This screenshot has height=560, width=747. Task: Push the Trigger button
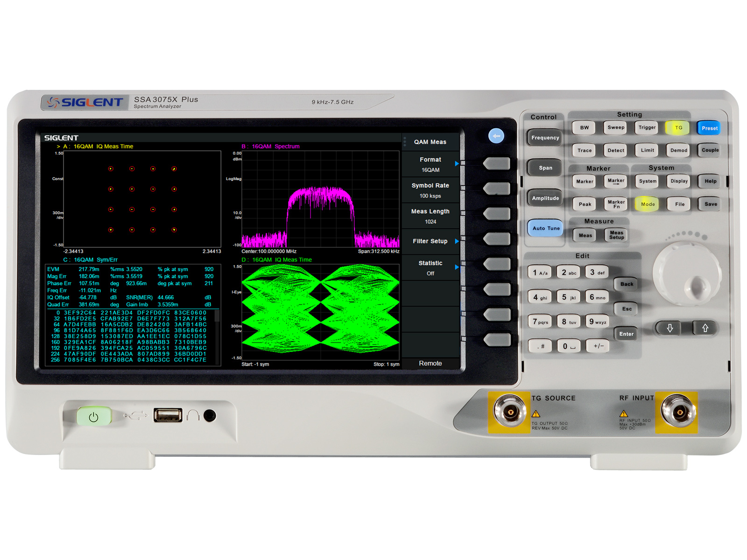pos(647,127)
